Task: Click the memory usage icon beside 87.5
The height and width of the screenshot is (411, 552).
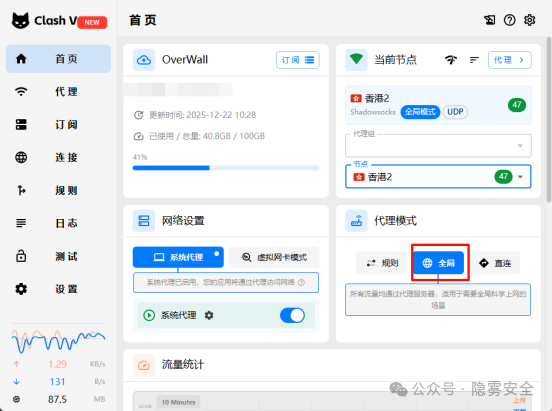Action: [x=17, y=399]
